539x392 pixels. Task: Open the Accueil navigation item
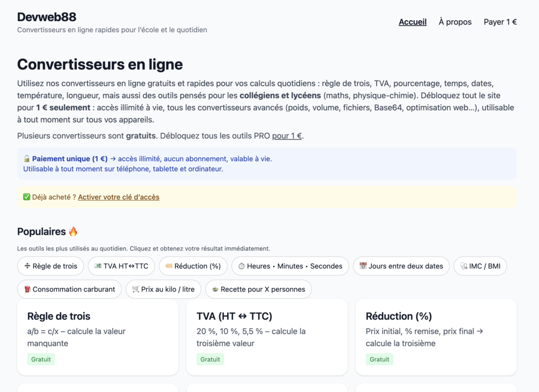click(413, 22)
